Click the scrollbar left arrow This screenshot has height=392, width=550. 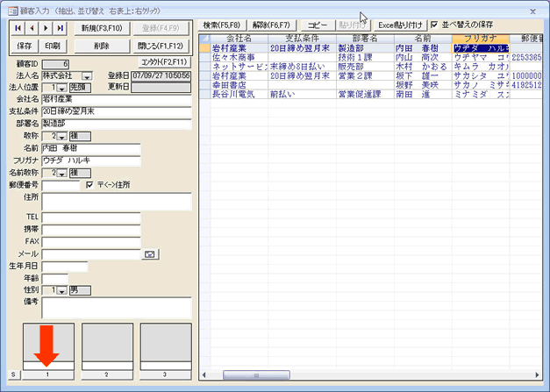204,374
